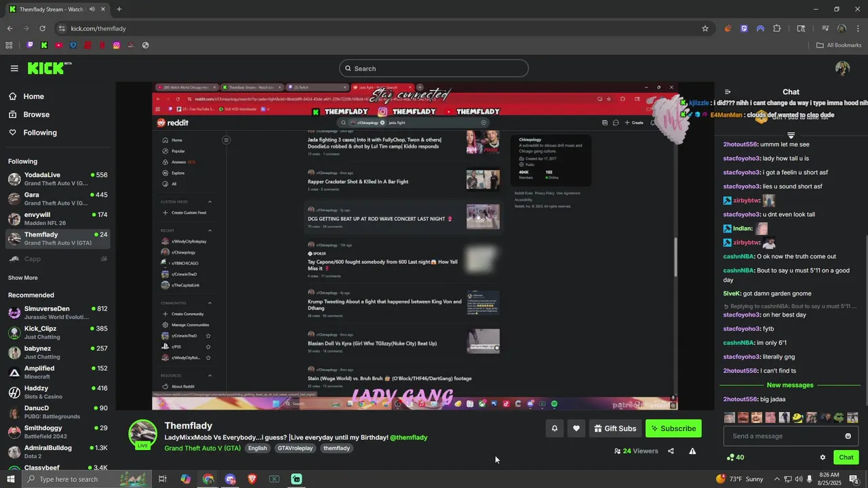The width and height of the screenshot is (868, 488).
Task: Open Smithdoggy recommended channel
Action: pos(58,432)
